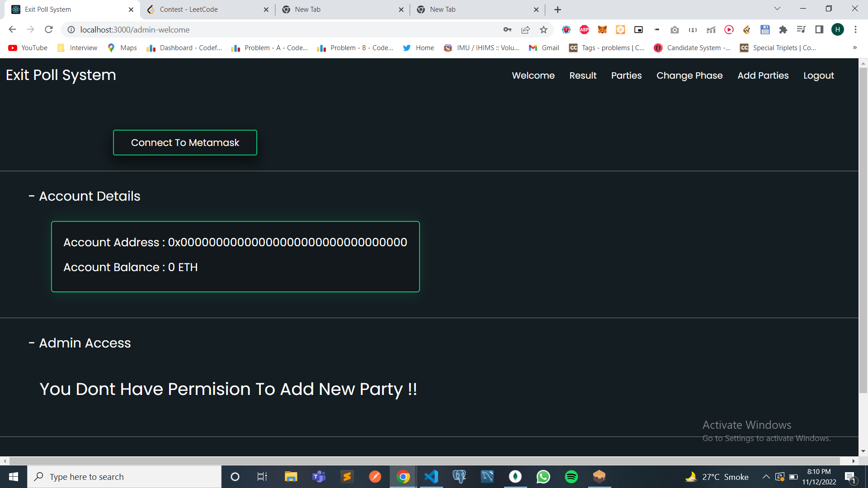Click the horizontal page scrollbar
Viewport: 868px width, 488px height.
(425, 461)
